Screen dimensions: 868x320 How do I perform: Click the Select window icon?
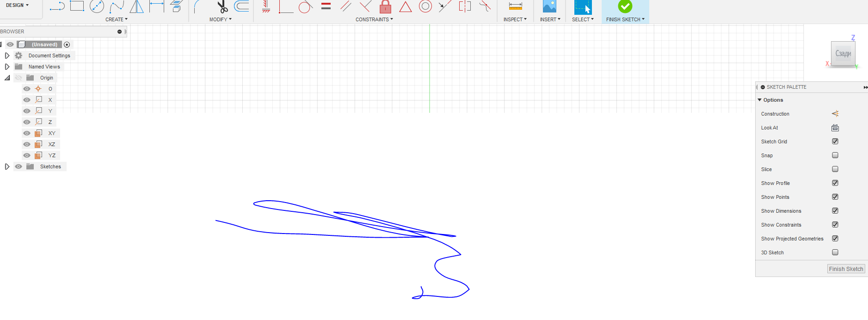coord(583,7)
